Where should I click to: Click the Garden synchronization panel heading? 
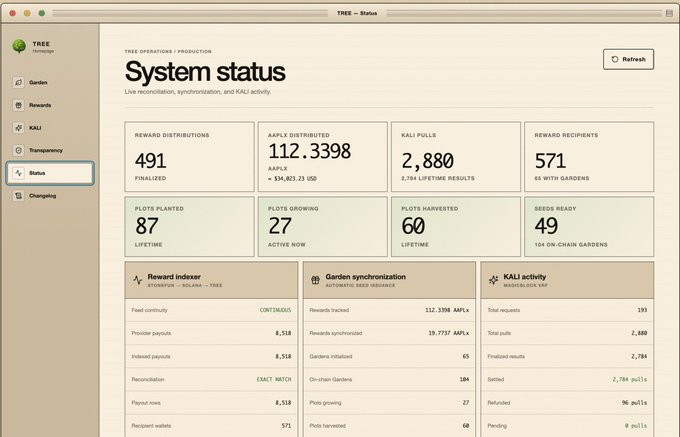pyautogui.click(x=366, y=277)
